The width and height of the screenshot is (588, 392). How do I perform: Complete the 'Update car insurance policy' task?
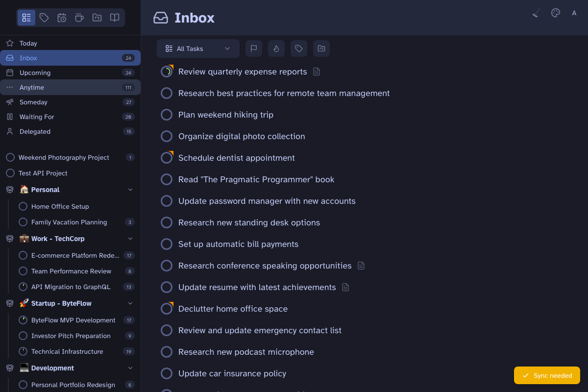tap(167, 373)
